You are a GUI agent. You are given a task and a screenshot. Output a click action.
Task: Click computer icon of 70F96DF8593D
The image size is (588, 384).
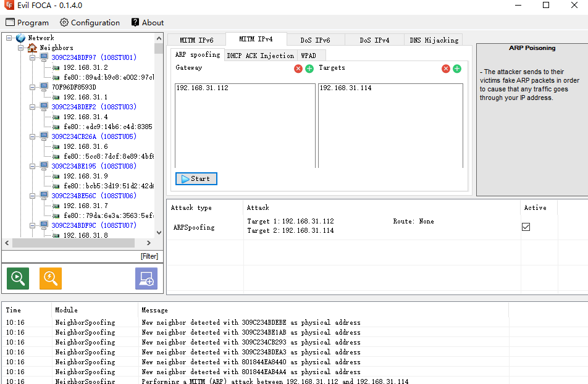pyautogui.click(x=44, y=87)
